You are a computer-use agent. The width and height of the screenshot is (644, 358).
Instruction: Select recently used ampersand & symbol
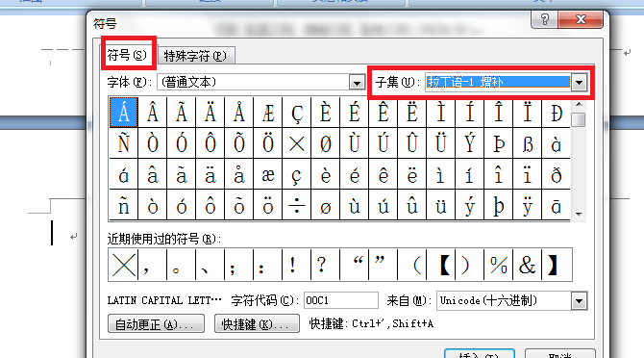coord(528,265)
